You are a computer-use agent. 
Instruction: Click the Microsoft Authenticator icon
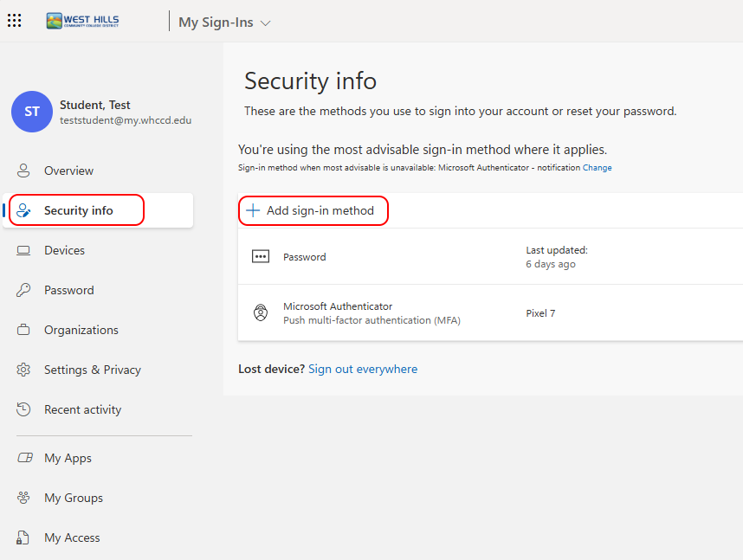pyautogui.click(x=261, y=312)
